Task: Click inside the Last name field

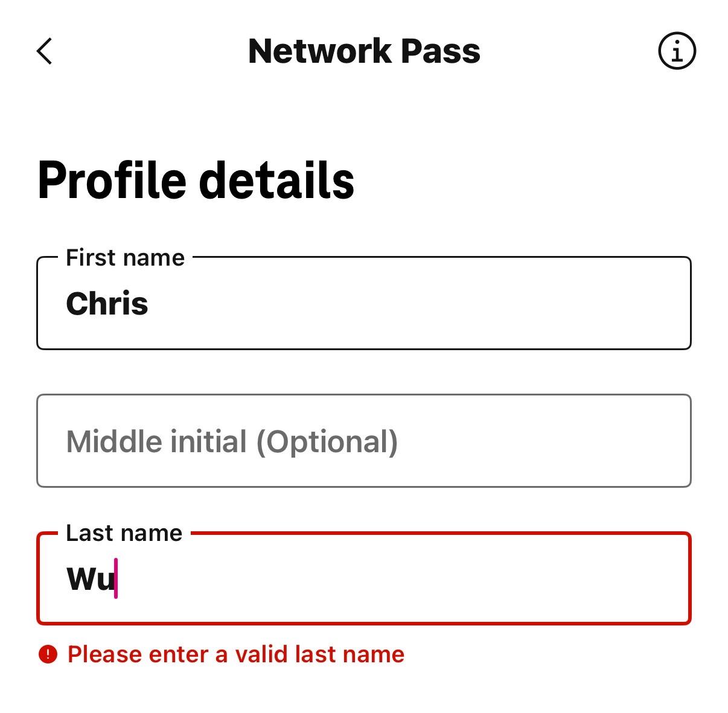Action: point(364,578)
